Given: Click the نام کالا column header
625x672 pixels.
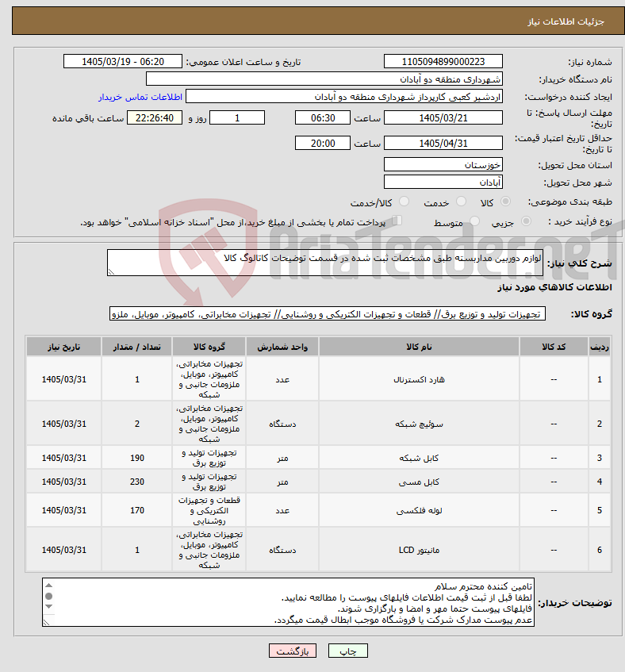Looking at the screenshot, I should click(x=419, y=347).
